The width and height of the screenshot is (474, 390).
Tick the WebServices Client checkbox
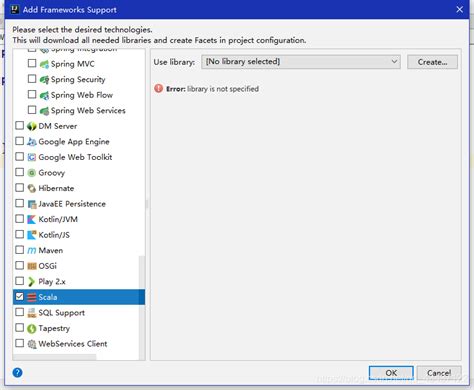click(x=20, y=343)
